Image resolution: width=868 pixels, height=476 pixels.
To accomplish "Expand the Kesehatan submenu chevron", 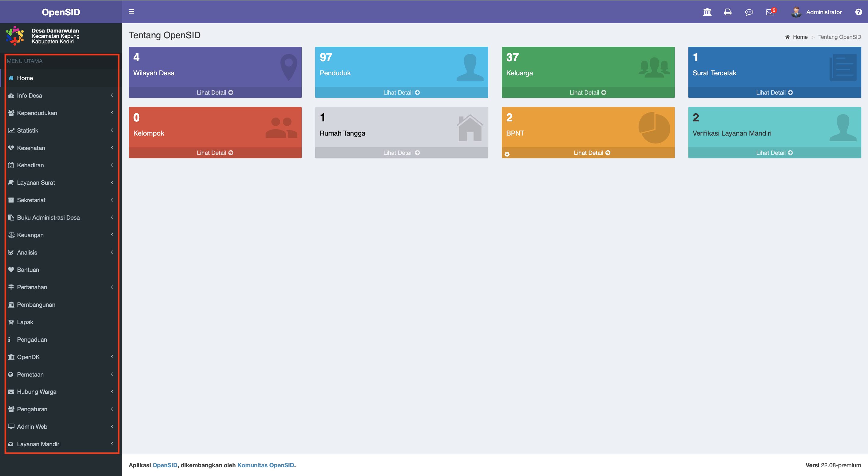I will pyautogui.click(x=112, y=148).
